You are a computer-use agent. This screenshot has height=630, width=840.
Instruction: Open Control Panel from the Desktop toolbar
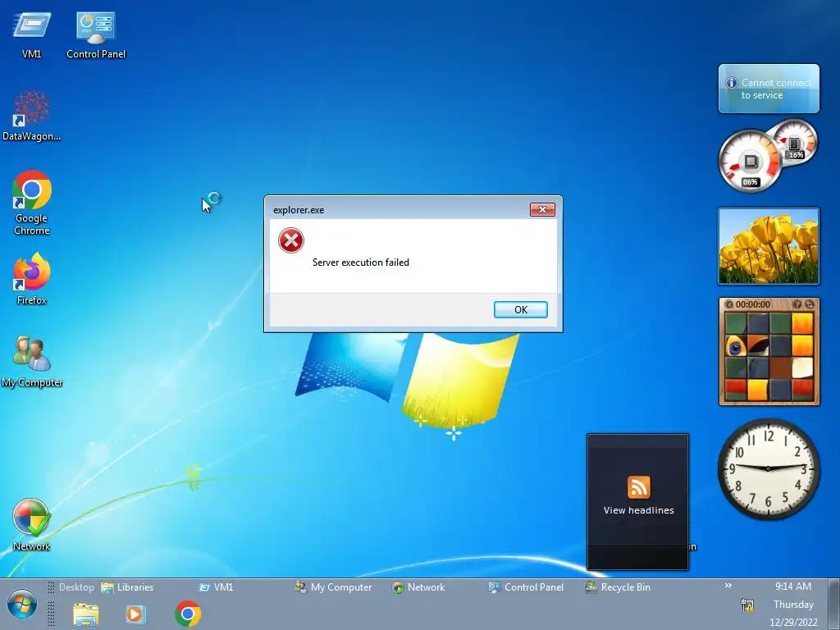(526, 587)
